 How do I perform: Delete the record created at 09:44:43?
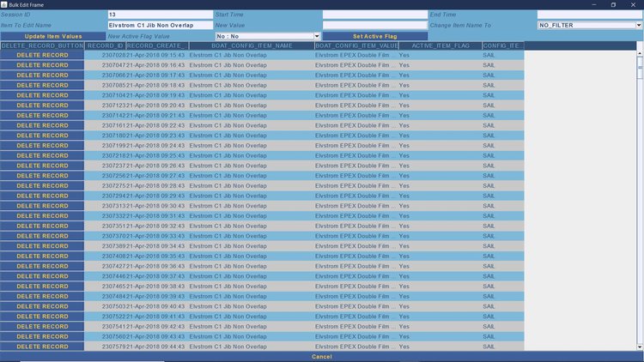pos(42,347)
